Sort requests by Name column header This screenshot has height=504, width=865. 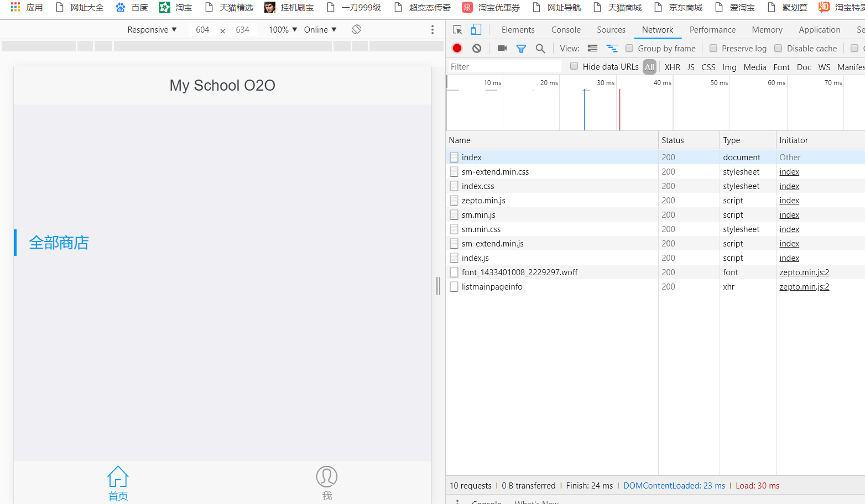tap(552, 140)
